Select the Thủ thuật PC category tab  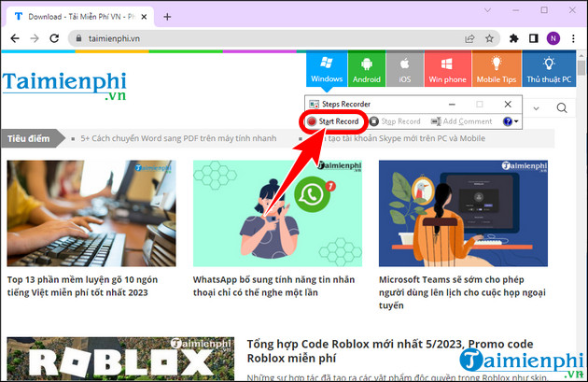click(x=549, y=69)
